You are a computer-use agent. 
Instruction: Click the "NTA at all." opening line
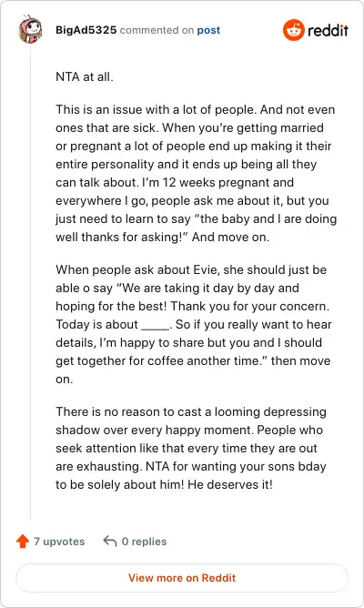(85, 76)
